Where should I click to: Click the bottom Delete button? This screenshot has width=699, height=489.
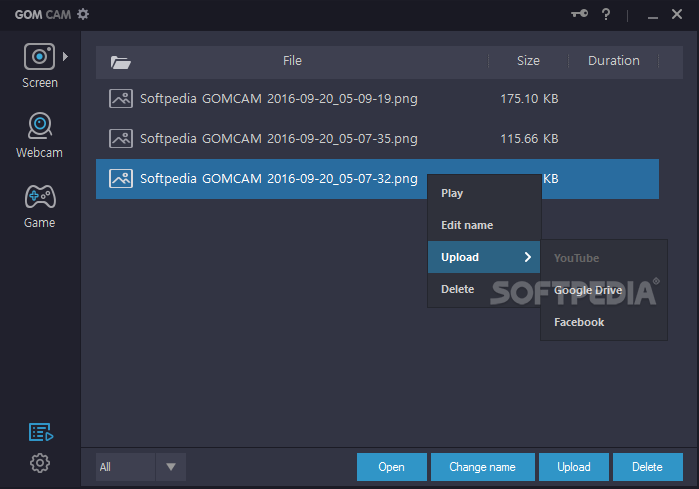pyautogui.click(x=647, y=467)
